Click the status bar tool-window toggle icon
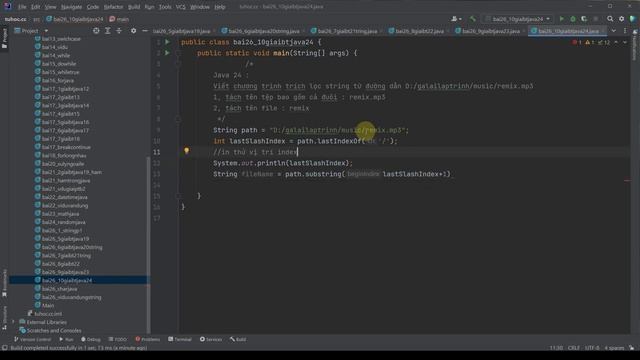640x360 pixels. [4, 348]
